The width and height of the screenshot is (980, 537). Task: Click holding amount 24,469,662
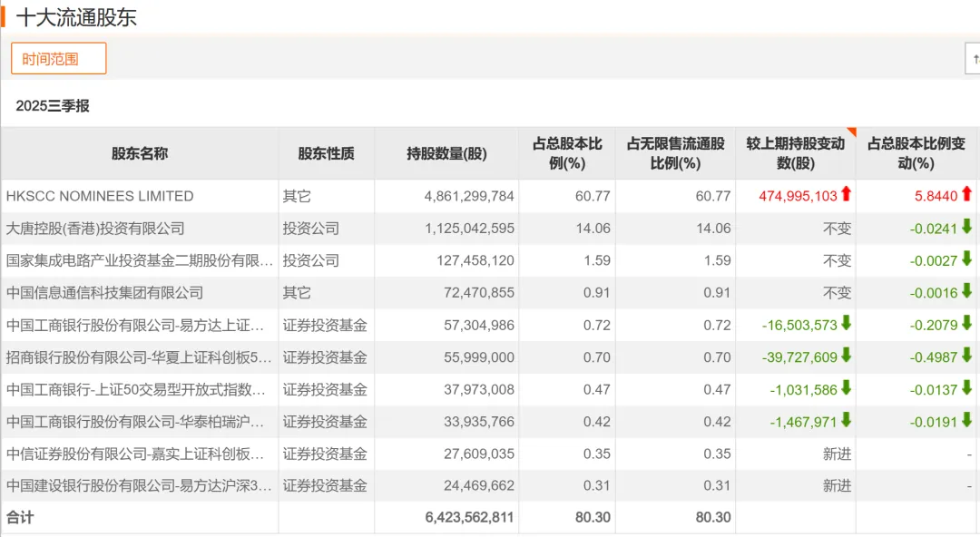click(479, 485)
